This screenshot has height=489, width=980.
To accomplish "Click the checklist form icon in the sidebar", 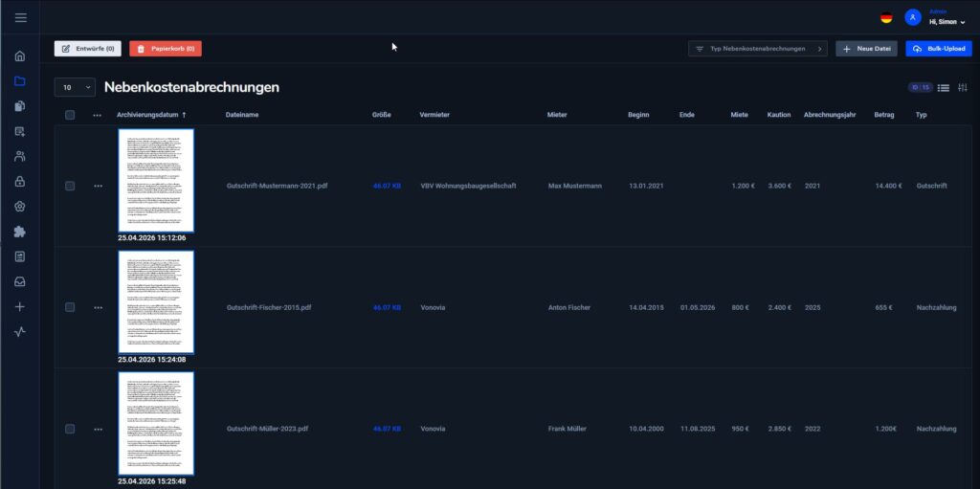I will (20, 257).
